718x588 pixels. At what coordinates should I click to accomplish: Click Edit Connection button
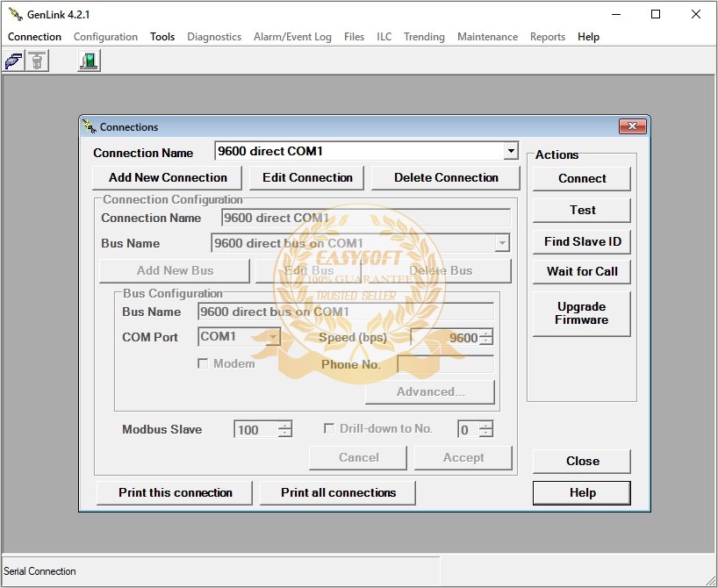point(307,177)
